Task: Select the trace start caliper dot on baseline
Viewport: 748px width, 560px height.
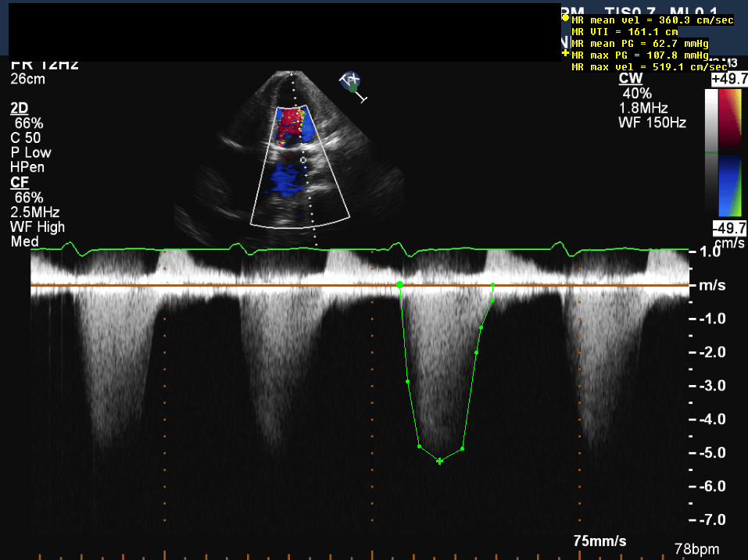Action: pos(400,285)
